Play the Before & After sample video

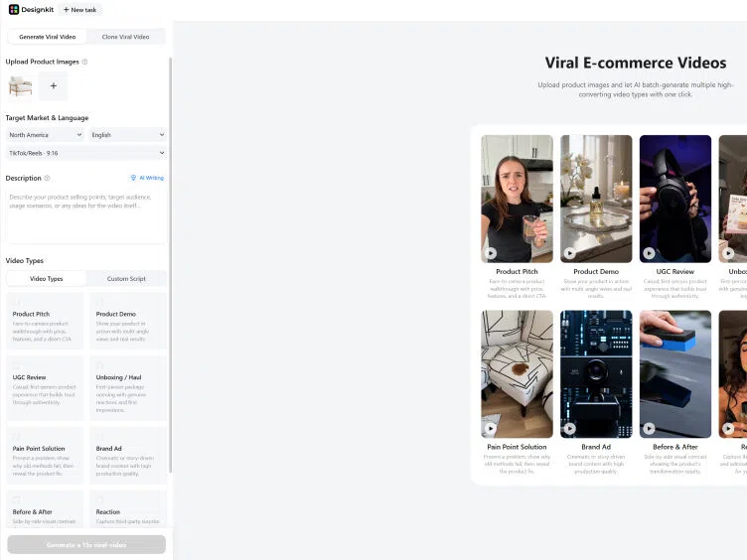tap(649, 429)
